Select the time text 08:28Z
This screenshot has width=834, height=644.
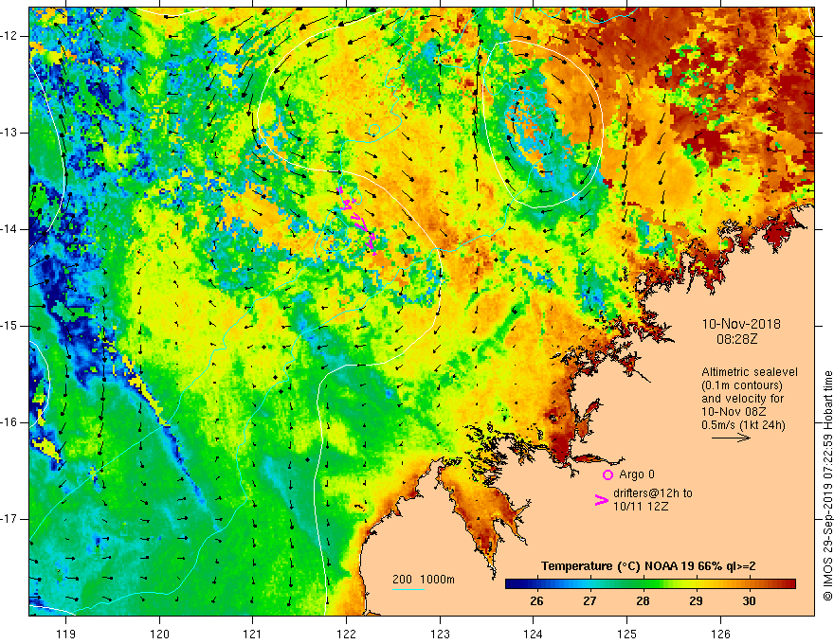coord(736,338)
